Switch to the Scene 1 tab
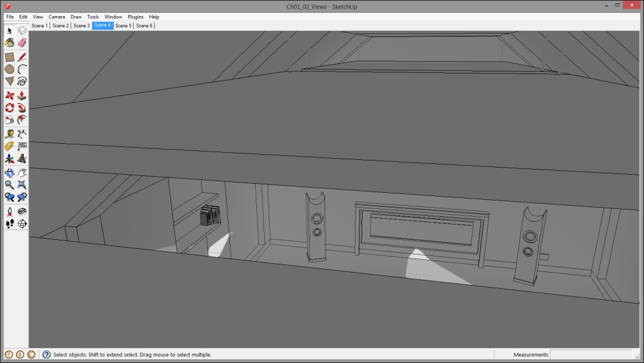 click(x=39, y=26)
